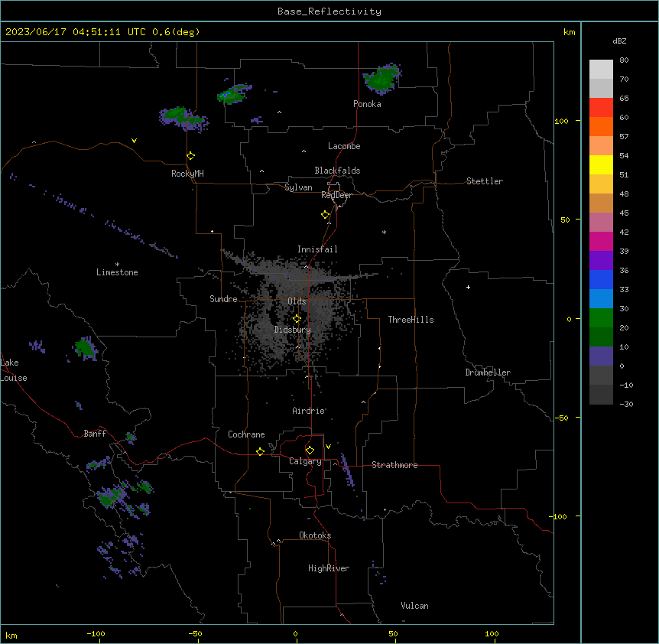Pick the light gray 70-80 dBZ legend swatch
The height and width of the screenshot is (644, 659).
(x=601, y=70)
